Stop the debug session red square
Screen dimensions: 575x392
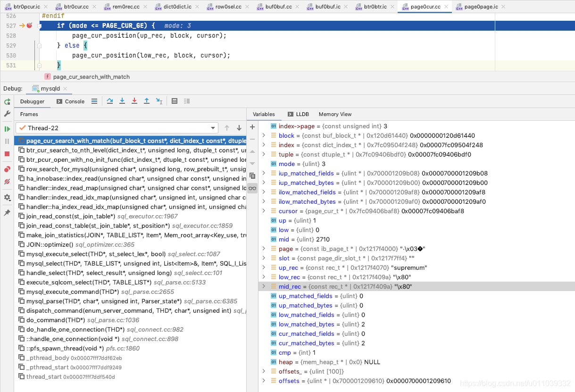(7, 154)
